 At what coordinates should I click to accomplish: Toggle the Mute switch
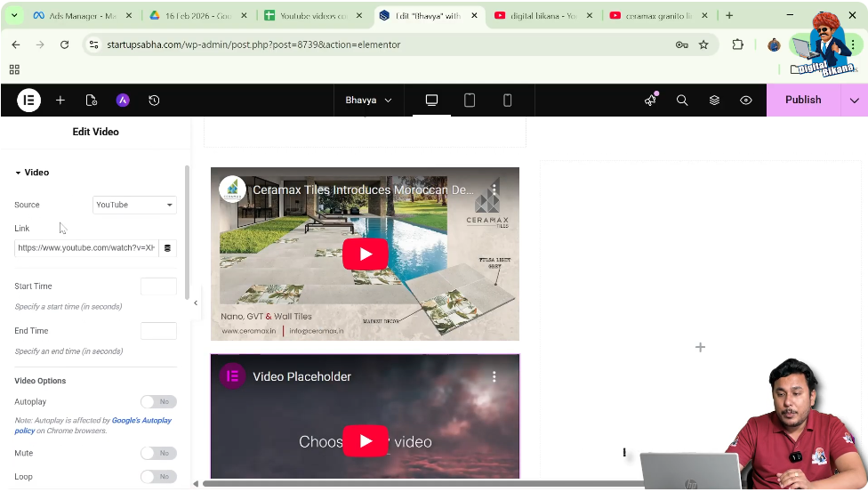pyautogui.click(x=158, y=453)
